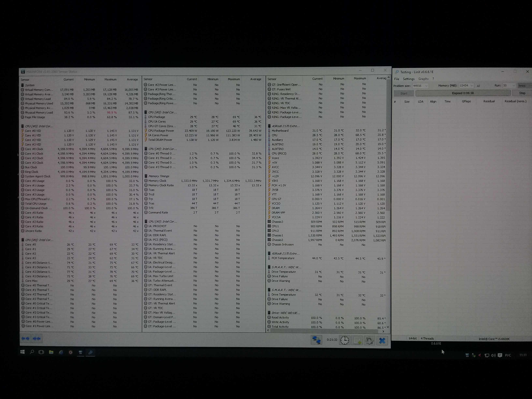532x399 pixels.
Task: Click the Elapsed time progress bar
Action: click(463, 93)
